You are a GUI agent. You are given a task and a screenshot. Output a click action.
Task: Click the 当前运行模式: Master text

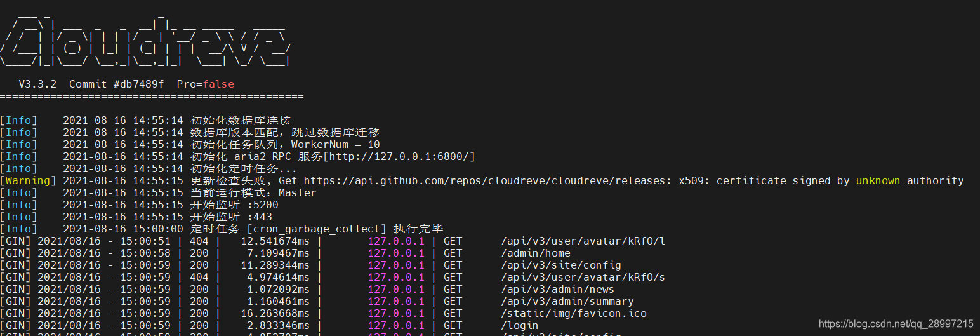click(x=253, y=193)
